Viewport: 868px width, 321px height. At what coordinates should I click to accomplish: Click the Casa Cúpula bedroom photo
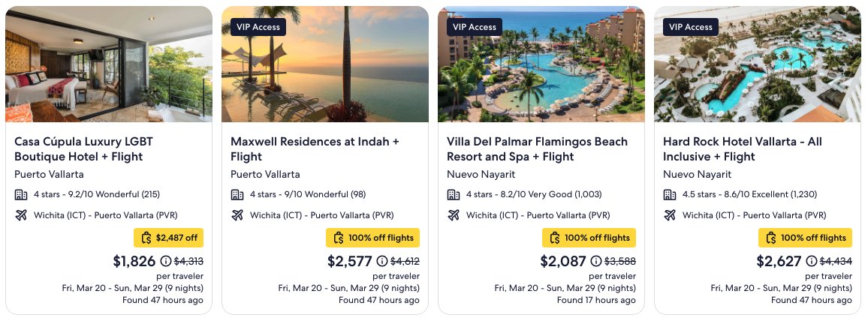[x=109, y=64]
